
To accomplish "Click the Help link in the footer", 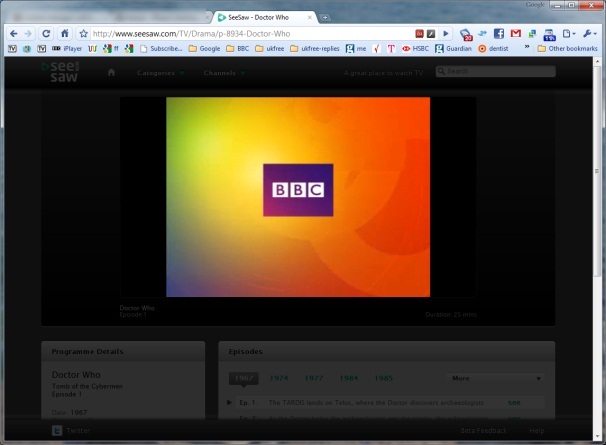I will (x=536, y=430).
